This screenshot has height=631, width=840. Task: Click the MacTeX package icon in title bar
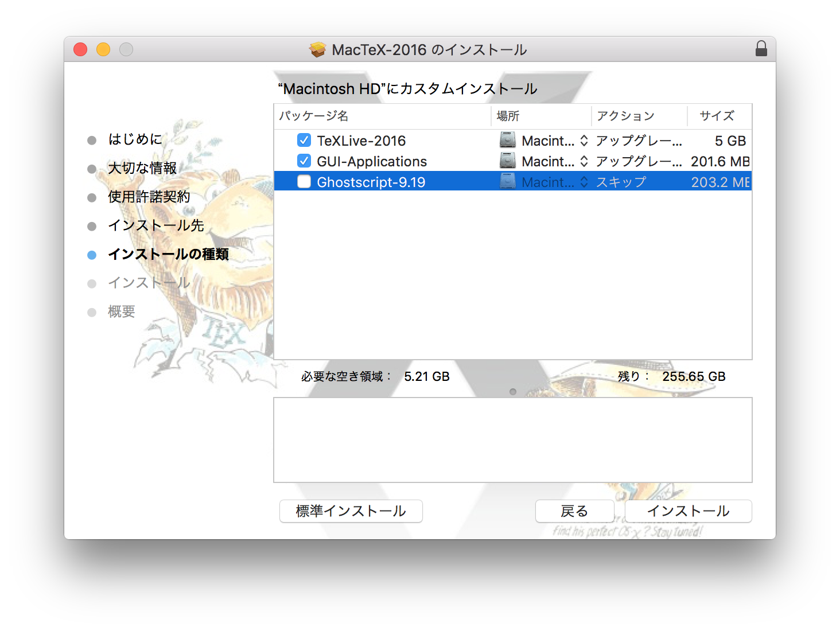point(317,50)
